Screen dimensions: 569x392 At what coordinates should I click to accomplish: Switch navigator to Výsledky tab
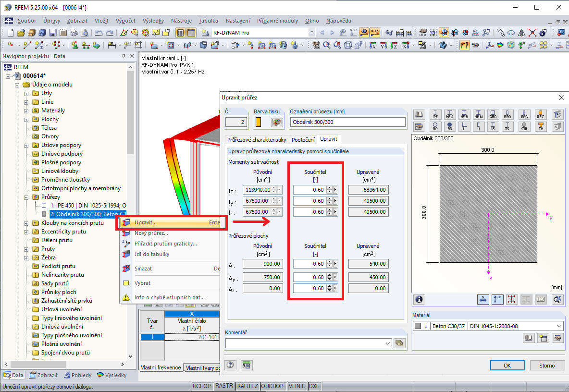[112, 375]
